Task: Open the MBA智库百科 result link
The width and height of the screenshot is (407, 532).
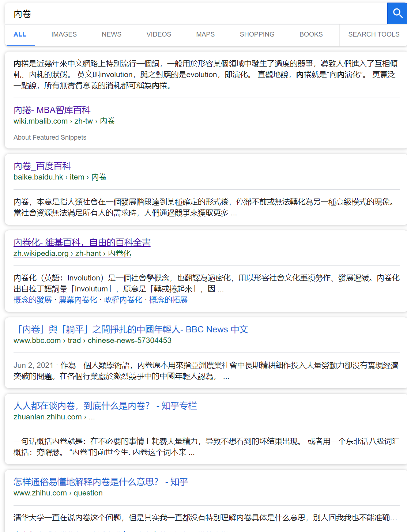Action: tap(52, 110)
